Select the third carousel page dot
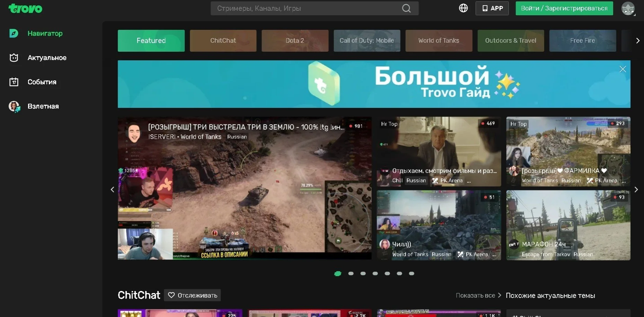 click(x=363, y=274)
